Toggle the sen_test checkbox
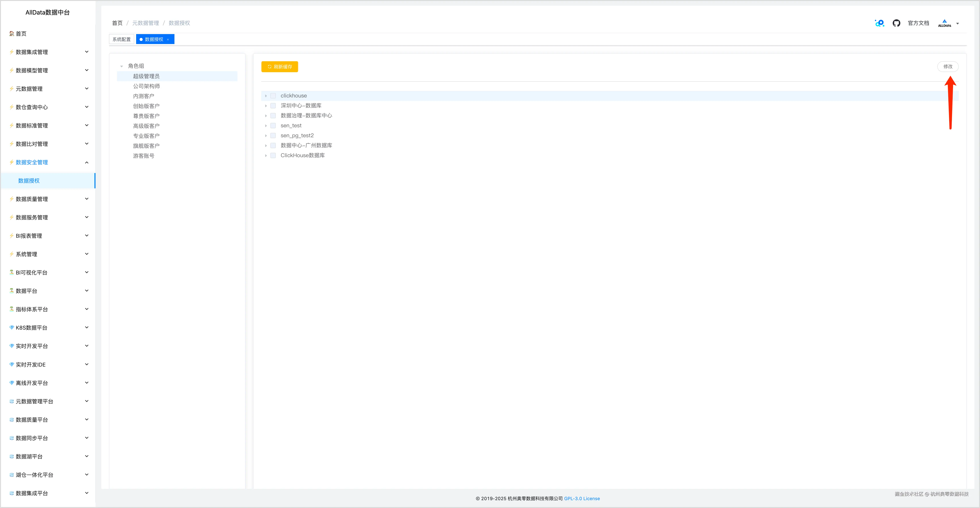Screen dimensions: 980x508 tap(273, 126)
